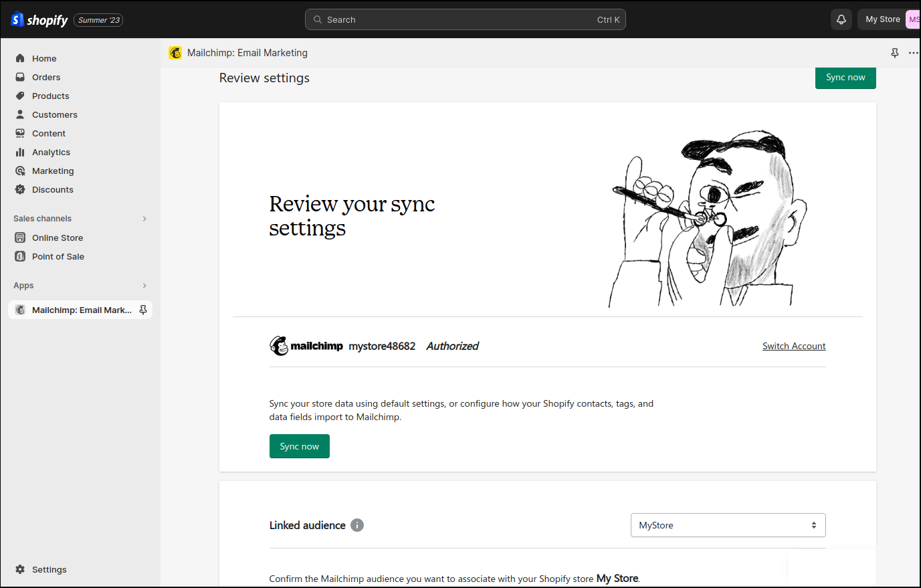Click the Discounts badge icon
The width and height of the screenshot is (921, 588).
tap(20, 189)
